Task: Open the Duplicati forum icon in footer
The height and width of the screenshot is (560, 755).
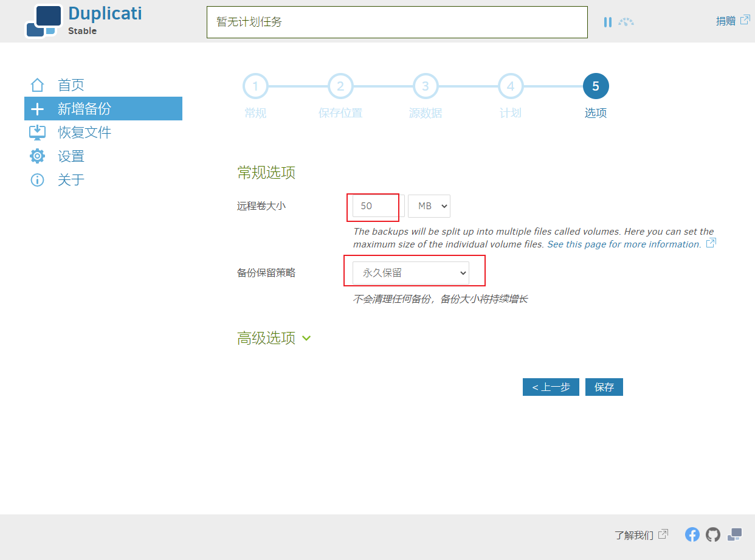Action: click(x=735, y=534)
